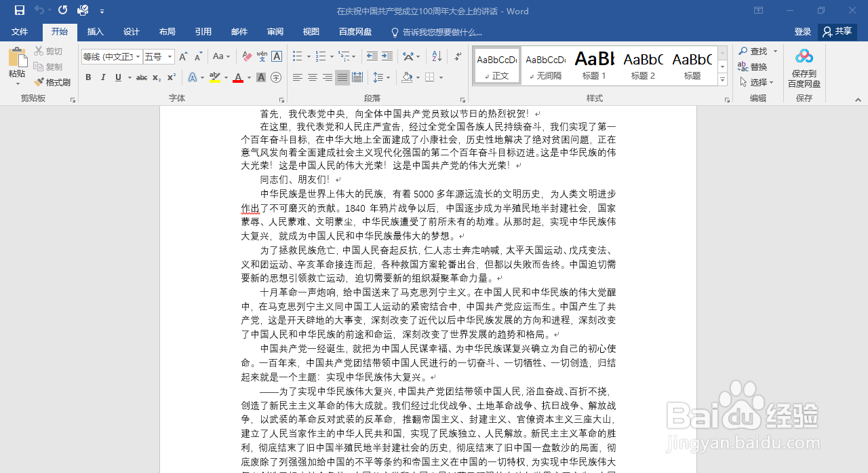Open the Select (选择) dropdown
The width and height of the screenshot is (868, 473).
757,82
